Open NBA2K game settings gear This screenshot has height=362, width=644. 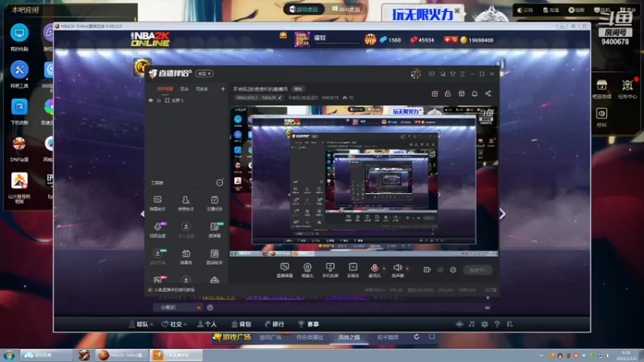(x=485, y=324)
